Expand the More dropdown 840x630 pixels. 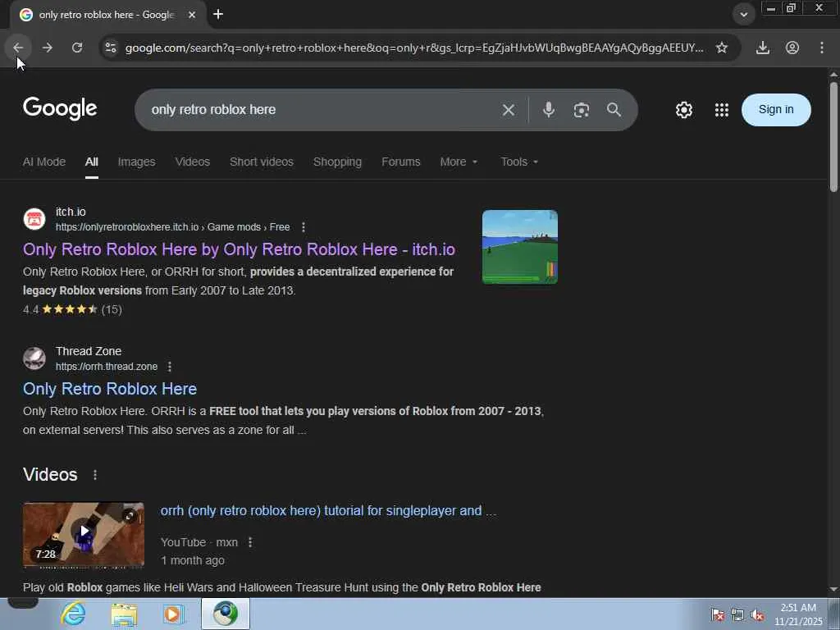459,162
